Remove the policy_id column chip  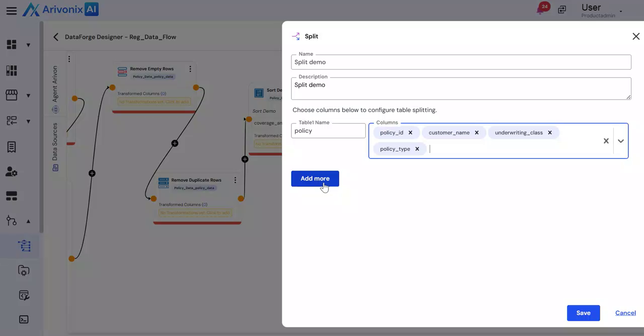pyautogui.click(x=410, y=133)
